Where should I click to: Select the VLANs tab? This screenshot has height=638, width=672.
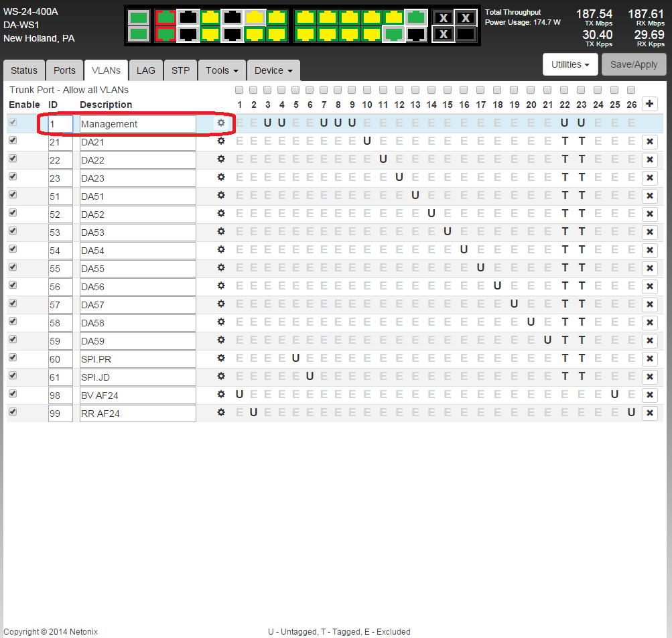pyautogui.click(x=106, y=70)
